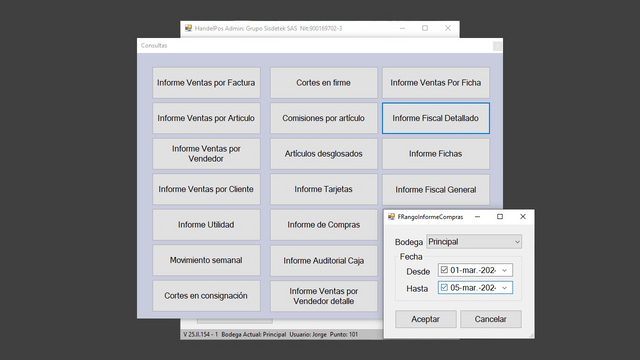
Task: Open Cortes en consignación report
Action: point(206,296)
